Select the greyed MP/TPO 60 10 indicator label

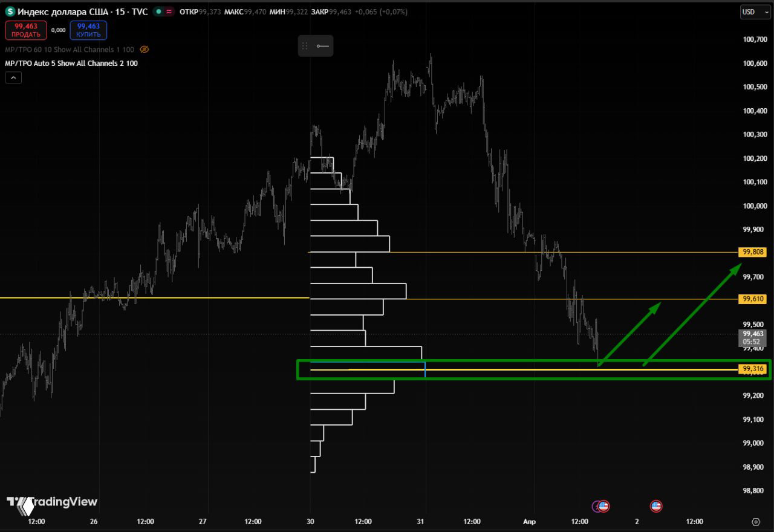(69, 50)
